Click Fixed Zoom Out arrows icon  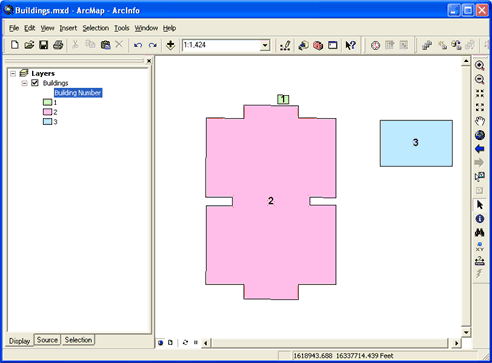[480, 107]
